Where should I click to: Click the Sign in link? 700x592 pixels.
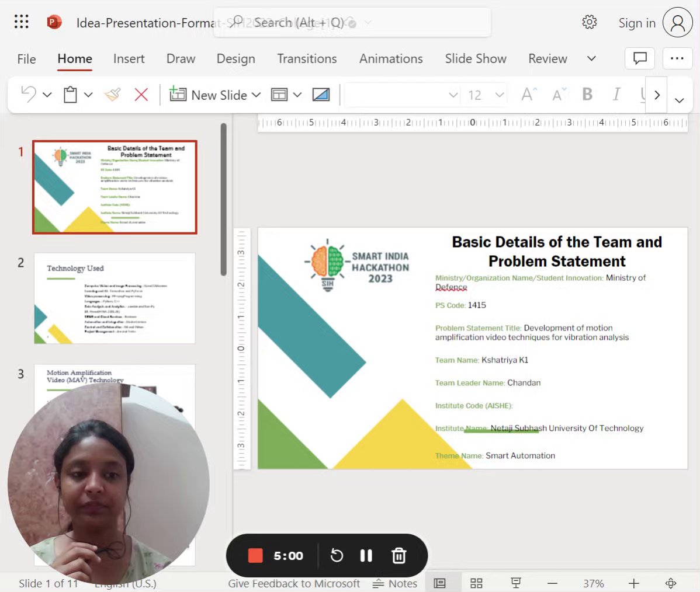click(x=637, y=23)
